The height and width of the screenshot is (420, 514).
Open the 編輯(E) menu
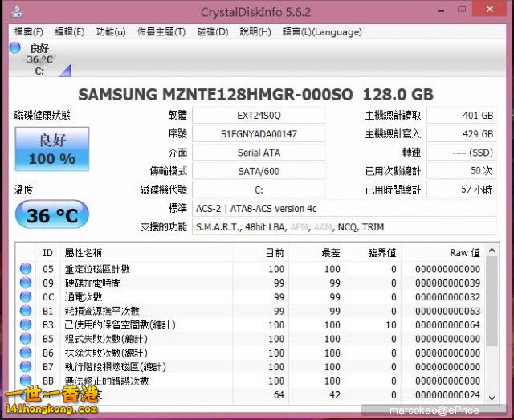tap(70, 32)
